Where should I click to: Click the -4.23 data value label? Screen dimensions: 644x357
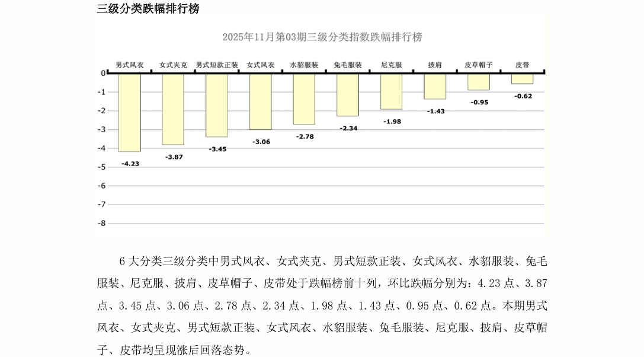click(130, 163)
